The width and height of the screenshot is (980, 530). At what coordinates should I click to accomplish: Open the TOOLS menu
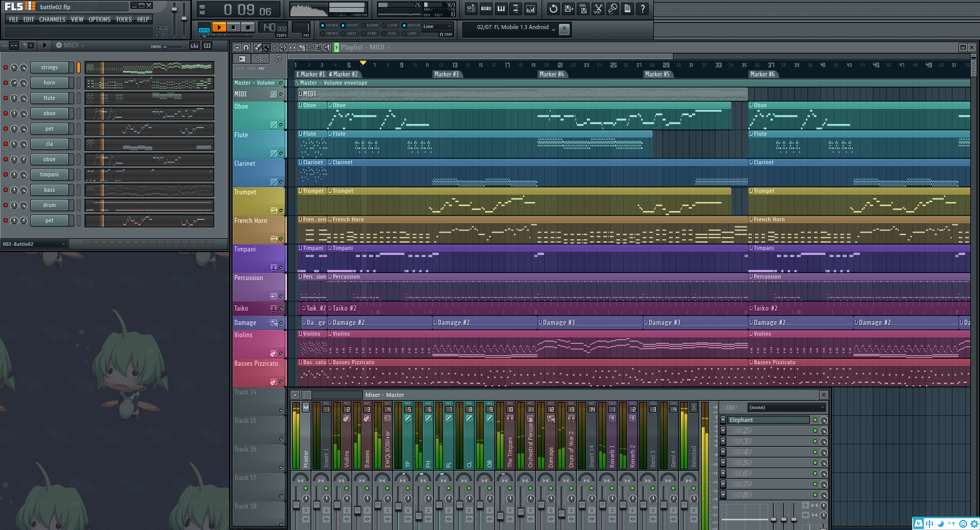point(124,19)
